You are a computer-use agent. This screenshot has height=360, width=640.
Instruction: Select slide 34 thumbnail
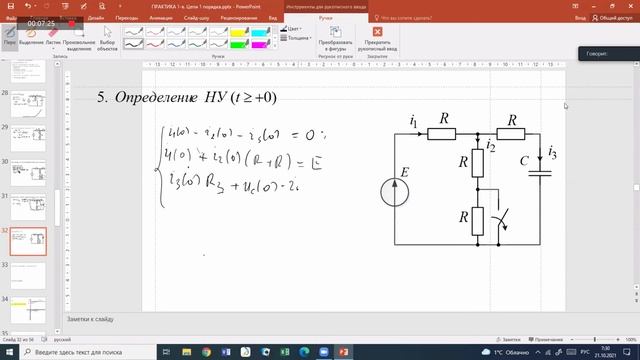point(28,310)
